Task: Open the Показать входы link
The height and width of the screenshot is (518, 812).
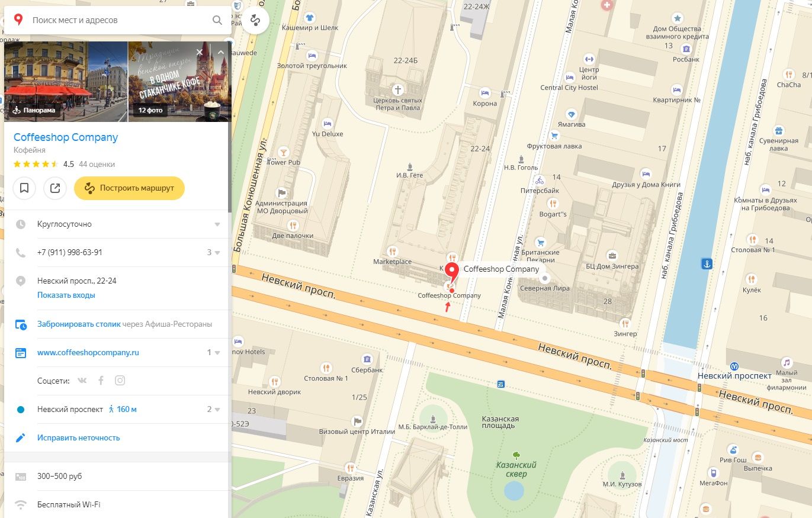Action: coord(66,295)
